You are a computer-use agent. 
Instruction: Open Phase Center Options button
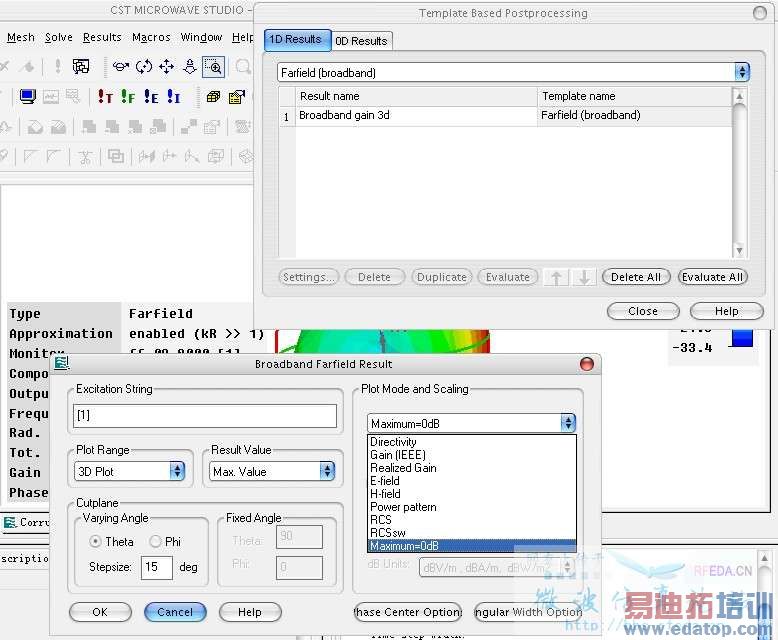(x=408, y=612)
